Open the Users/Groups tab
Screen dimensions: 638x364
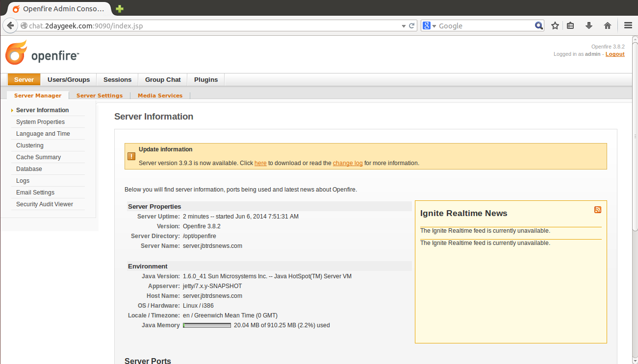(x=69, y=79)
